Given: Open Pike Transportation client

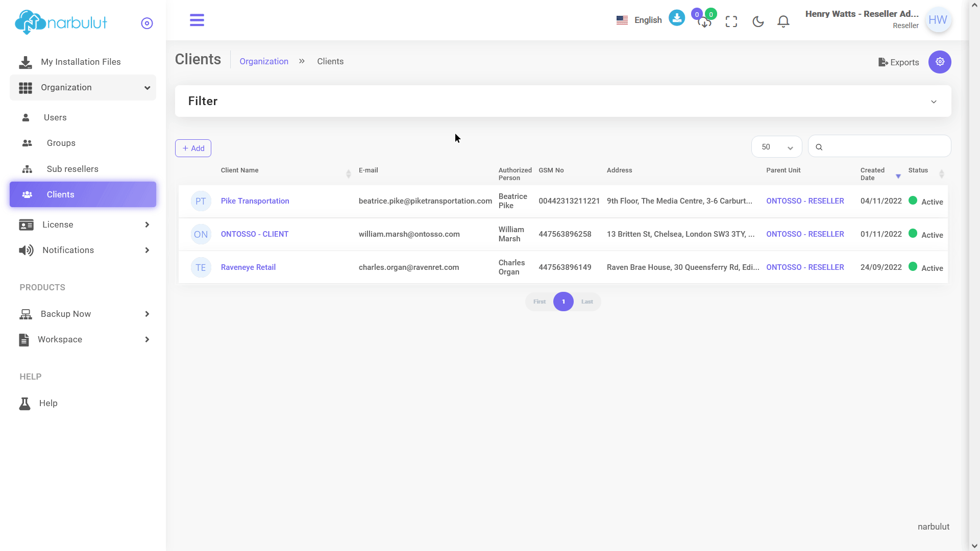Looking at the screenshot, I should pos(255,201).
